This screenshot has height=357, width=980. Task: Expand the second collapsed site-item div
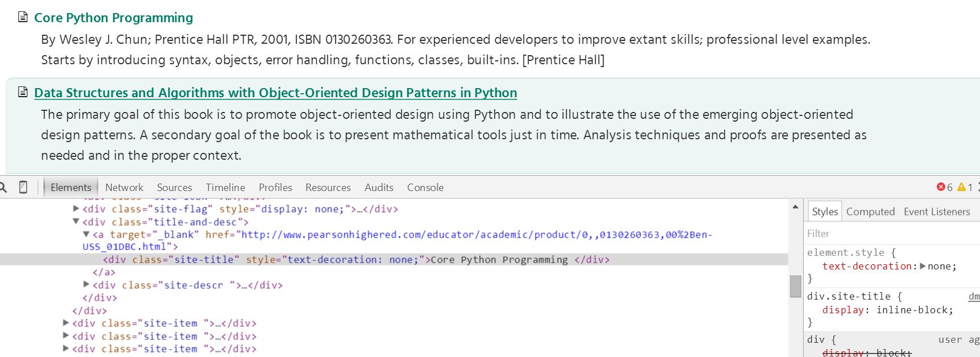(x=66, y=335)
